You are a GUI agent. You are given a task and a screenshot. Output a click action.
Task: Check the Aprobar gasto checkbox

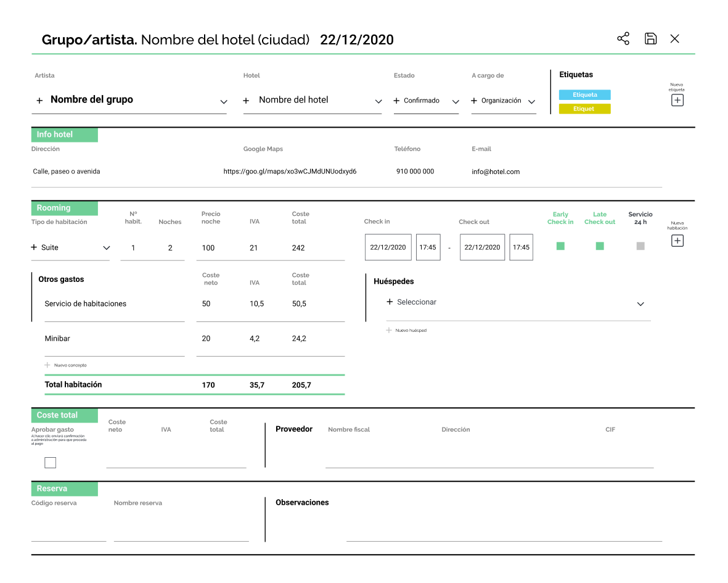[51, 463]
